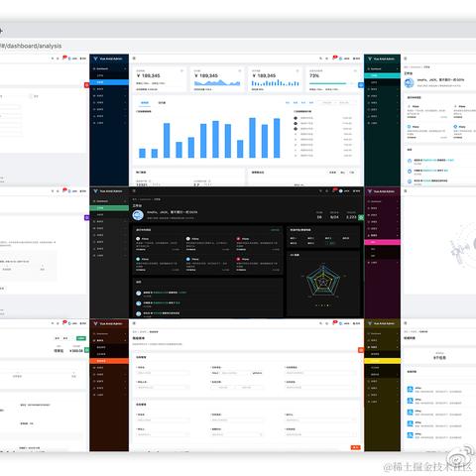This screenshot has height=476, width=476.
Task: Click user avatar in blue-theme panel header
Action: (x=341, y=59)
